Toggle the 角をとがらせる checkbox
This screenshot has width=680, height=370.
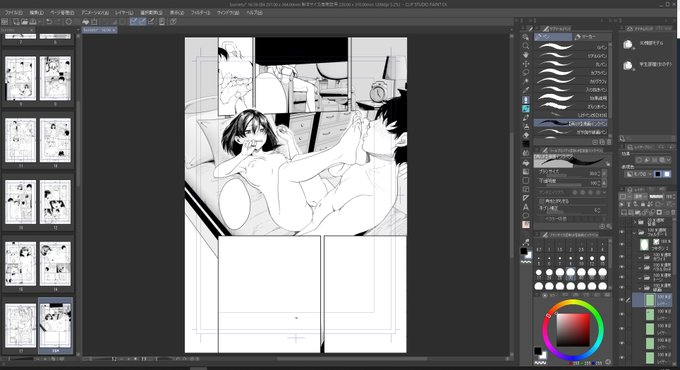pos(542,201)
